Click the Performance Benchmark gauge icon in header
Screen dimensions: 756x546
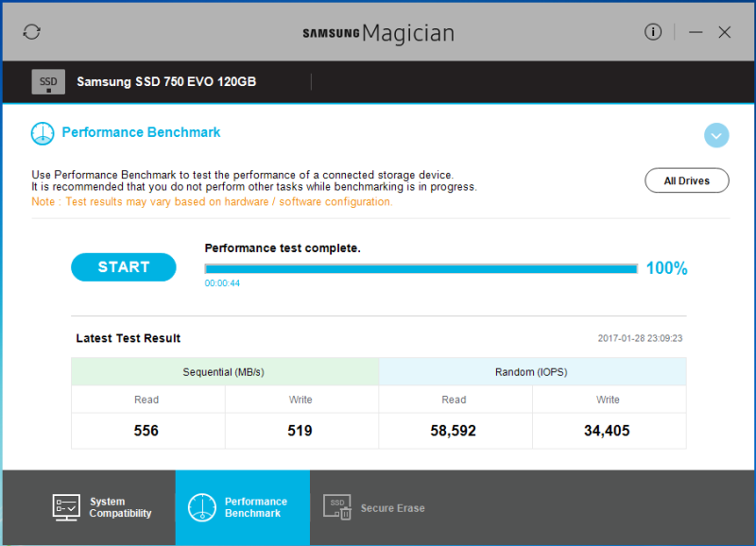coord(43,133)
